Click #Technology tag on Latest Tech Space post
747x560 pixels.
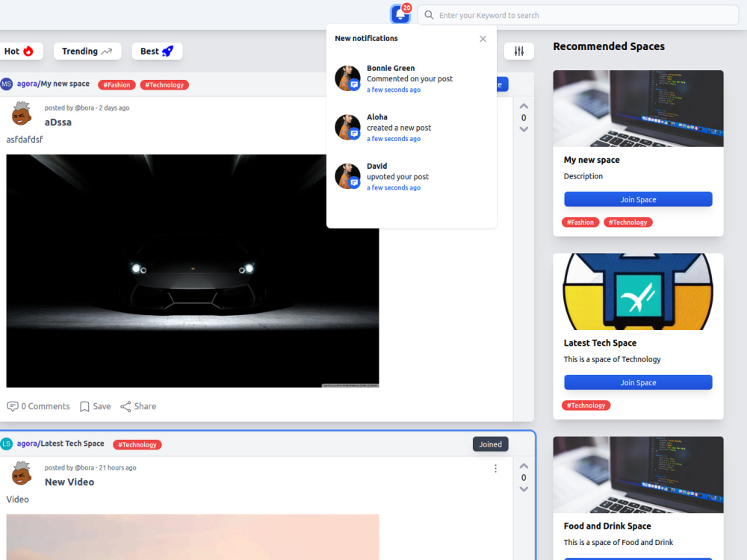pyautogui.click(x=137, y=445)
